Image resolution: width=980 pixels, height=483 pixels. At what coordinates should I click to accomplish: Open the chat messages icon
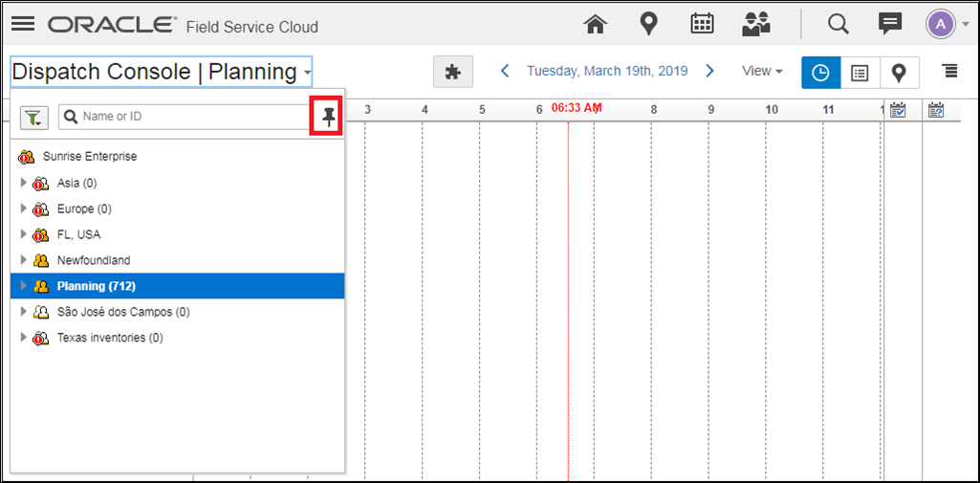pyautogui.click(x=891, y=25)
